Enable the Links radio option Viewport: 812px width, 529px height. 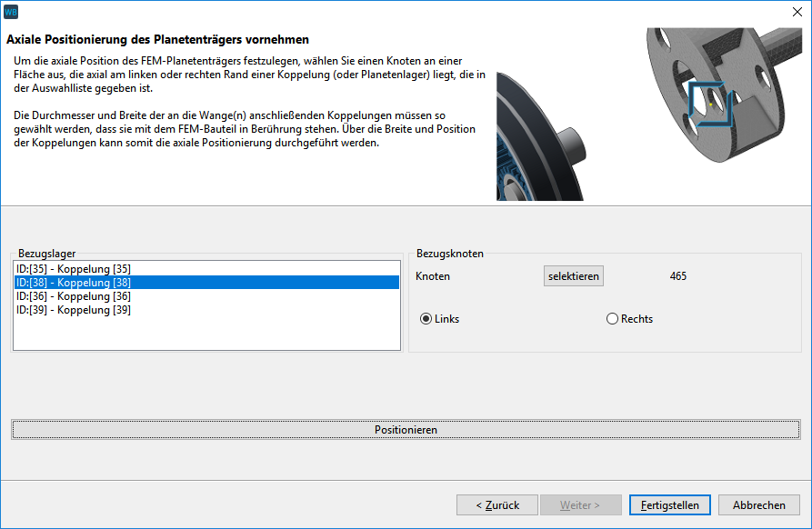[426, 319]
